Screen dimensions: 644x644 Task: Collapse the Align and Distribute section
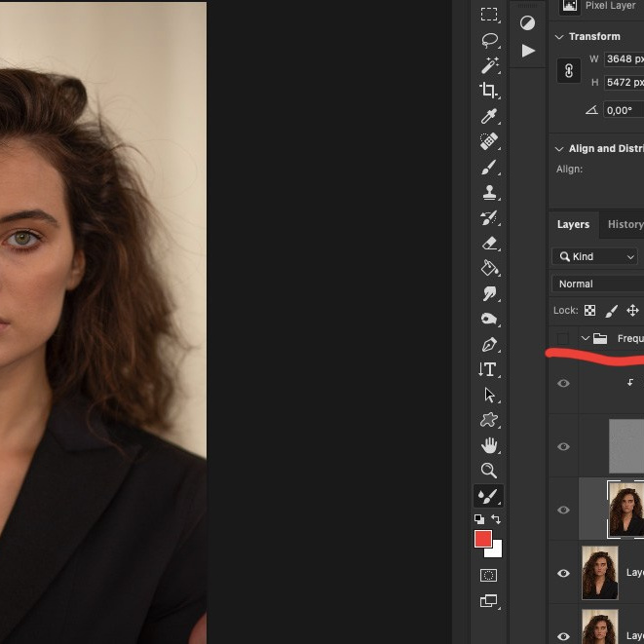click(x=558, y=149)
